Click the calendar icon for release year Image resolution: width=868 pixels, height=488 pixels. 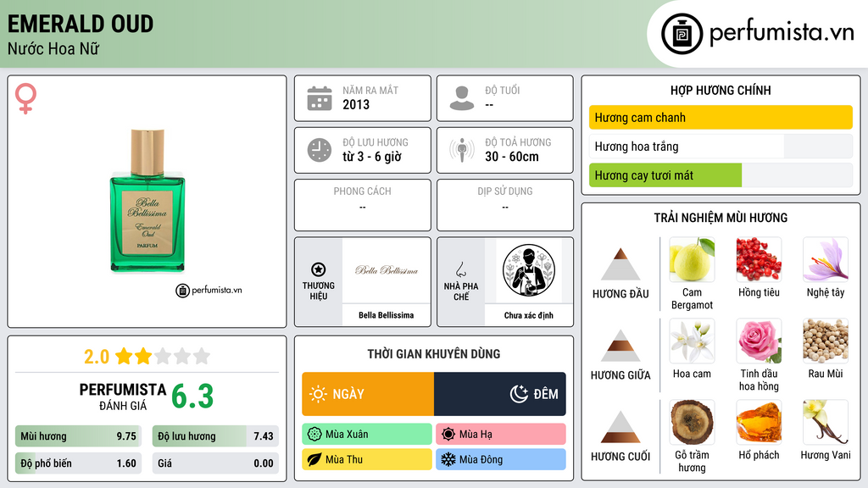(320, 98)
